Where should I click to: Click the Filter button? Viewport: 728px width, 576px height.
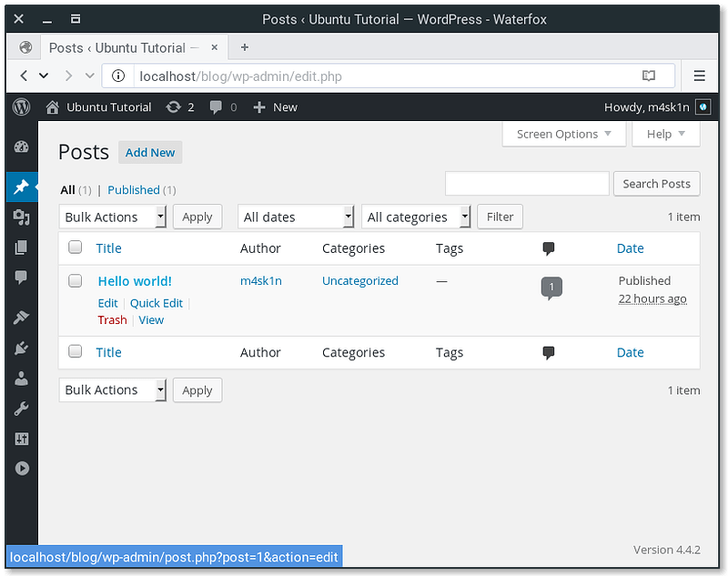(500, 217)
